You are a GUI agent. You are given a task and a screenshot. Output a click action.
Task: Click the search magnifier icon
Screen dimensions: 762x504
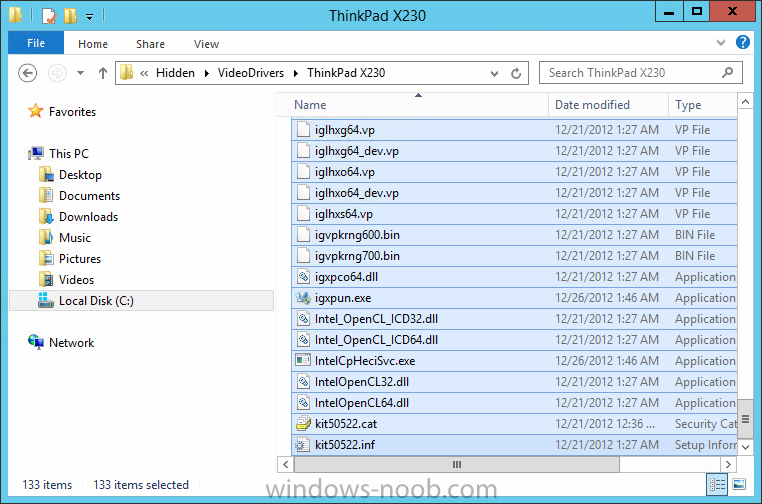point(727,73)
